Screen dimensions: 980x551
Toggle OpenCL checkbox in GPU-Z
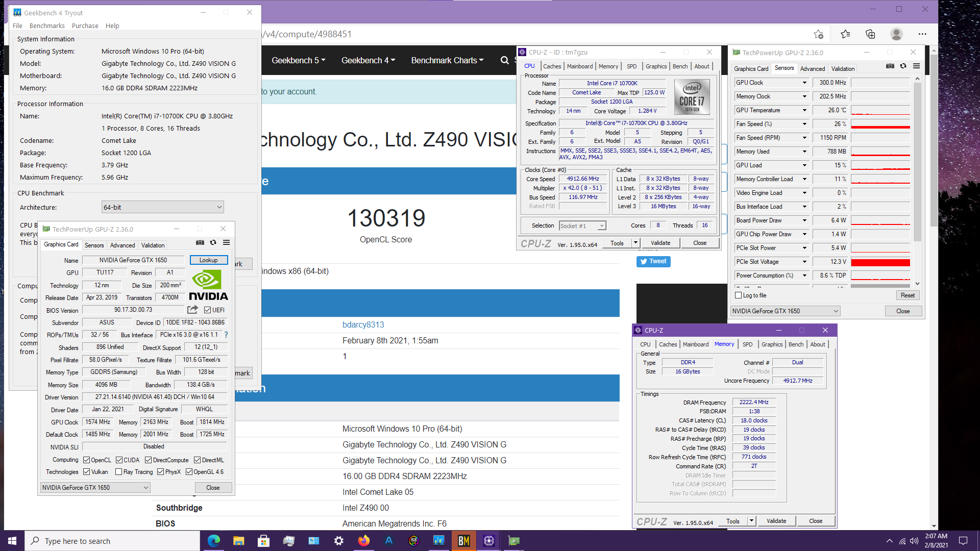(x=87, y=460)
